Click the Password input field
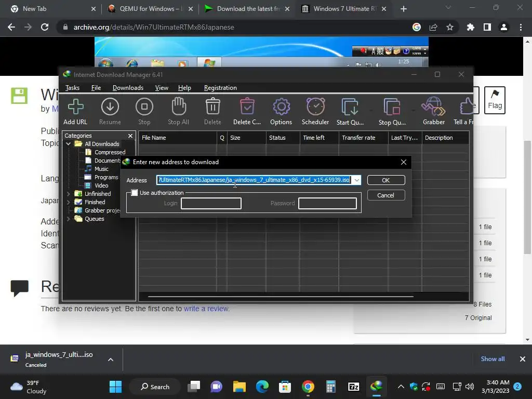Screen dimensions: 532x399 [327, 204]
